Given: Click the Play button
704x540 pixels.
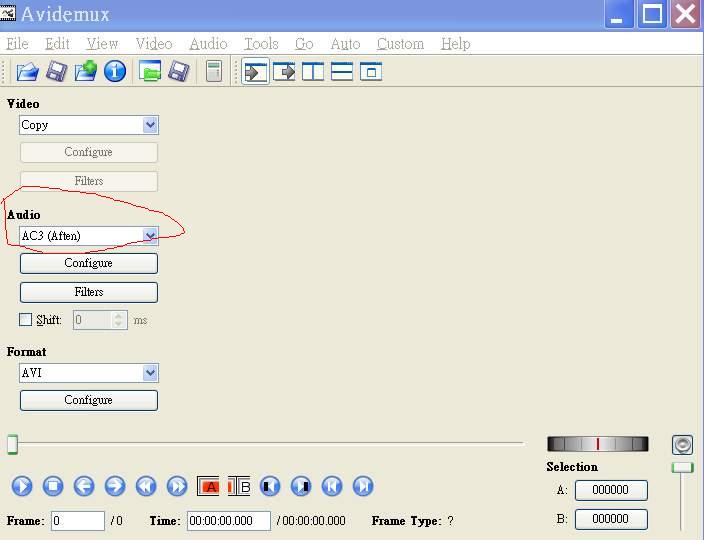Looking at the screenshot, I should coord(22,486).
